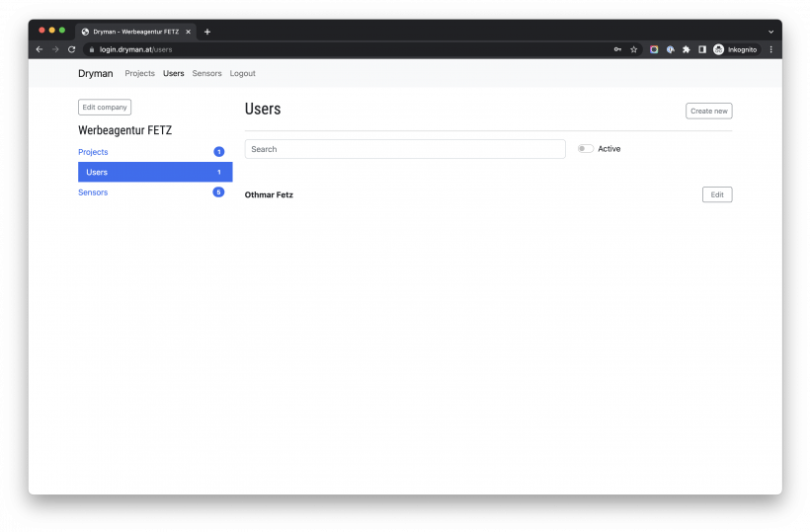Edit user Othmar Fetz

(x=716, y=194)
